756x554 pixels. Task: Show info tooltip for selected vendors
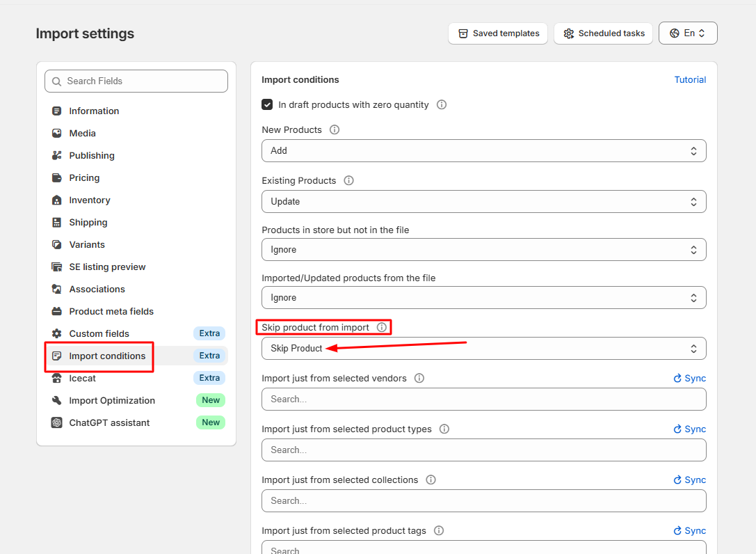419,379
